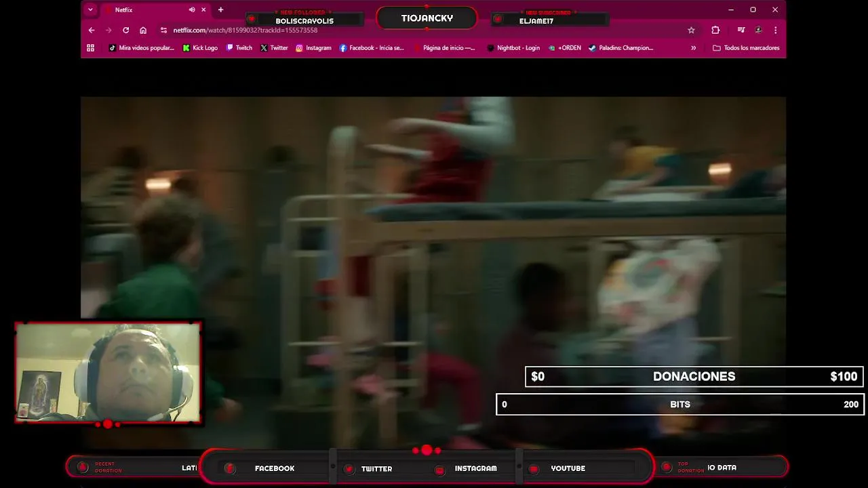
Task: Open the tab search dropdown arrow
Action: click(90, 9)
